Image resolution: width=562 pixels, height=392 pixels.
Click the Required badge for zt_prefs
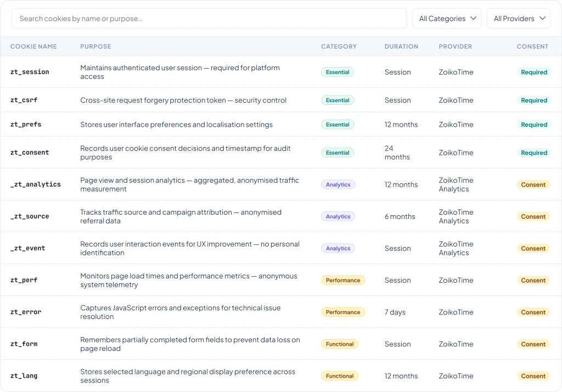click(534, 125)
